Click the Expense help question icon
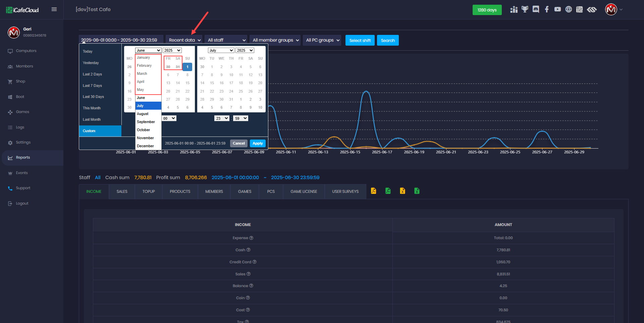The height and width of the screenshot is (323, 644). (251, 238)
